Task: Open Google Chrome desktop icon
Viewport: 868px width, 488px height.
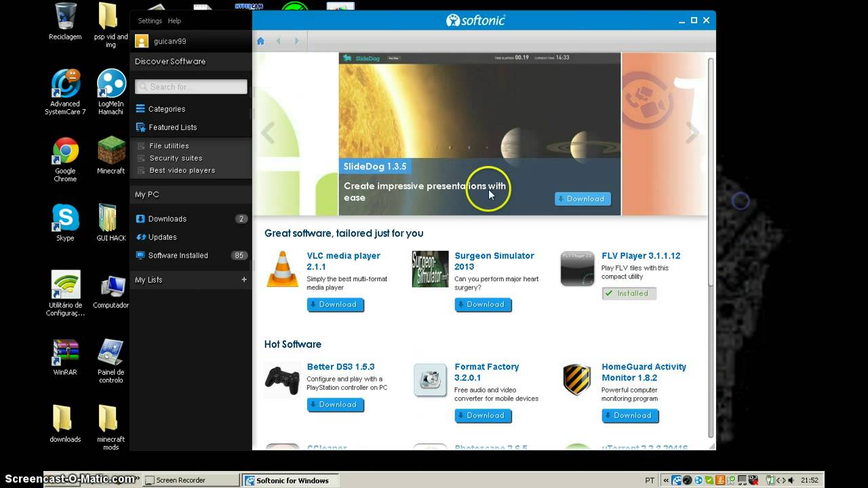Action: [x=65, y=160]
